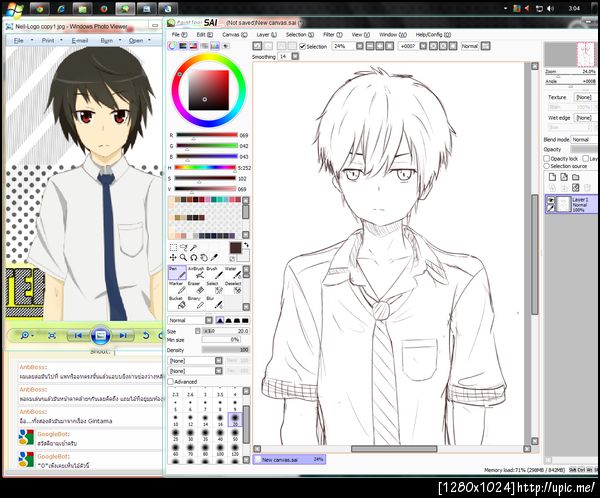Open the File menu in SAI
This screenshot has height=498, width=600.
179,34
